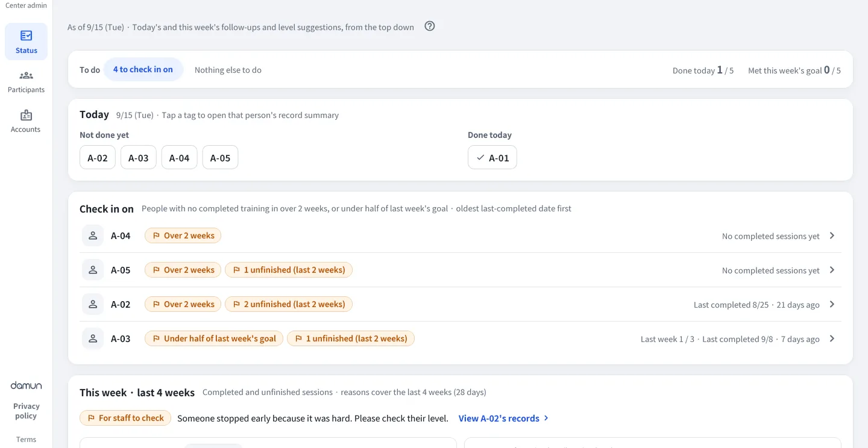The height and width of the screenshot is (448, 868).
Task: Open the Privacy policy link
Action: 26,411
